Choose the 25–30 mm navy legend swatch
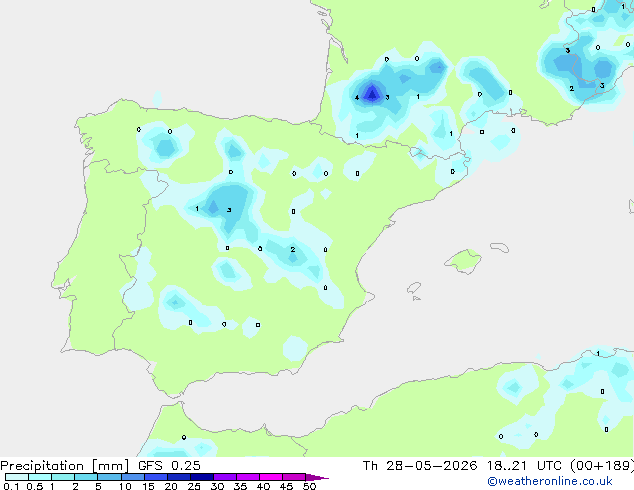 pos(202,477)
